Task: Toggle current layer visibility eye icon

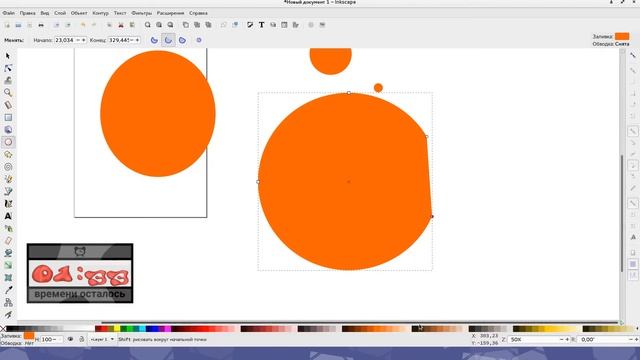Action: [x=70, y=339]
